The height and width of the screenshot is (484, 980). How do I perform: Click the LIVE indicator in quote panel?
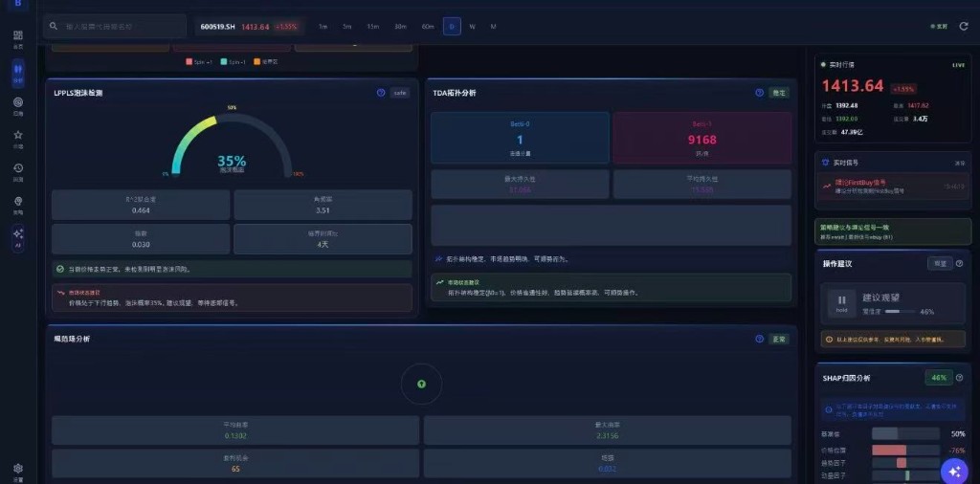959,64
